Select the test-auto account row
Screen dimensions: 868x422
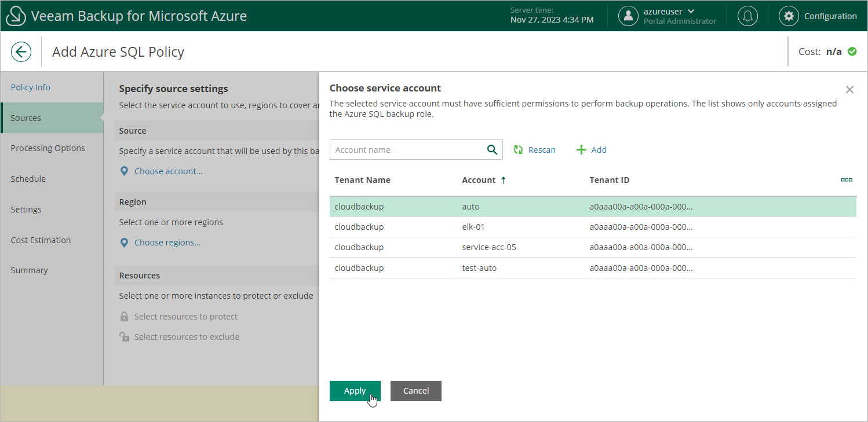593,268
